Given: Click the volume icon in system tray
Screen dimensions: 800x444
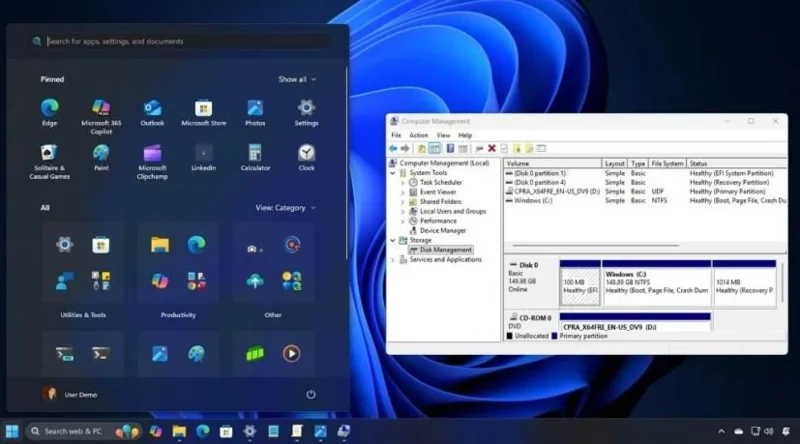Looking at the screenshot, I should click(x=769, y=432).
